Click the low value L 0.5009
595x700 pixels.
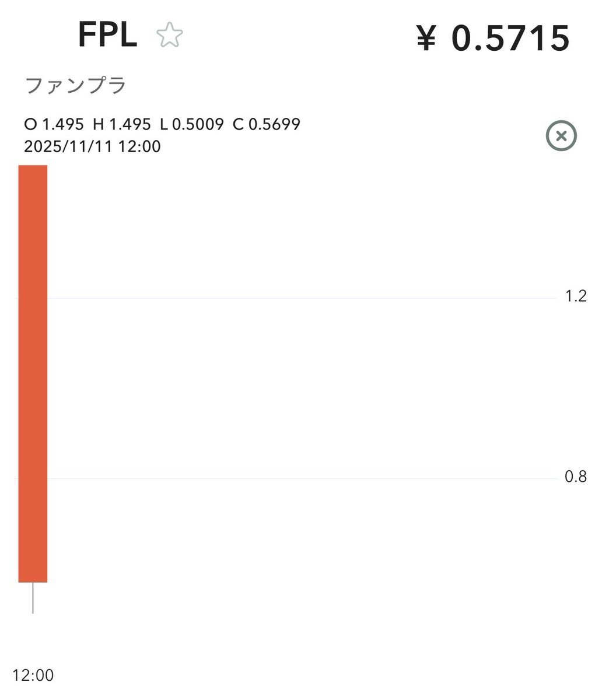[192, 124]
